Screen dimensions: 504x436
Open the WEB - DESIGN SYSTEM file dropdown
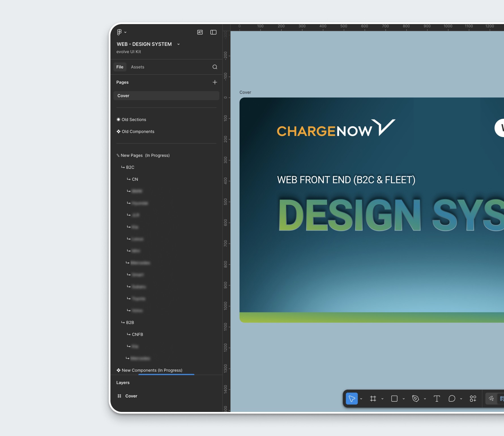178,44
